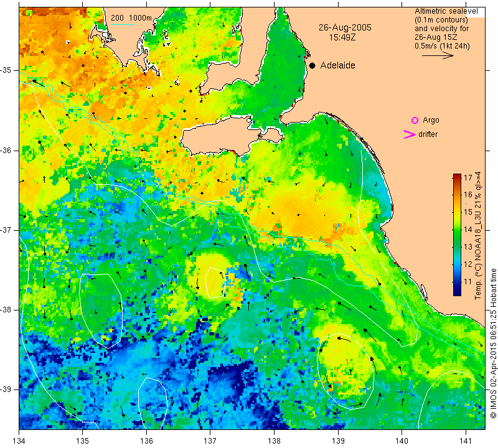Click the -39 latitude axis label
The image size is (498, 448).
(x=6, y=390)
